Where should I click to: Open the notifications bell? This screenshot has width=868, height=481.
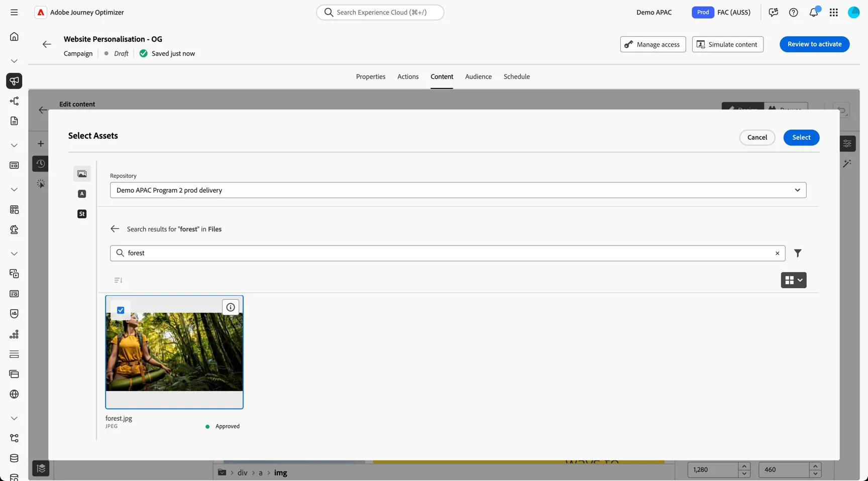[x=813, y=13]
